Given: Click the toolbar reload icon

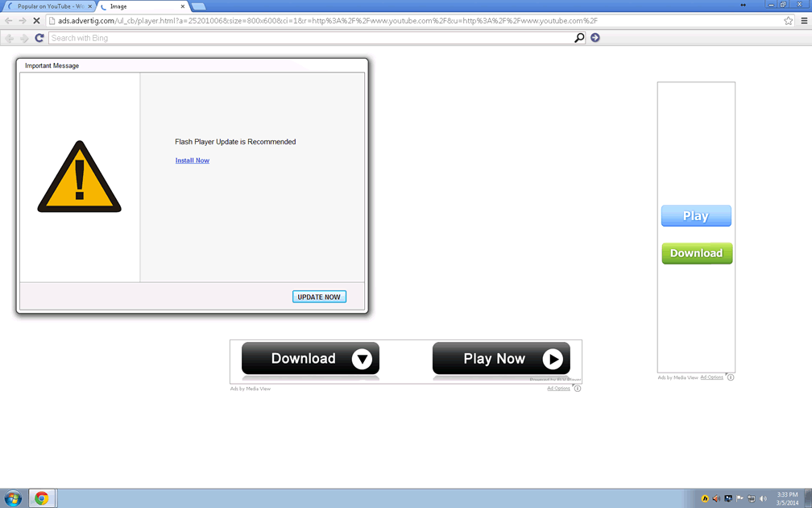Looking at the screenshot, I should pos(39,38).
